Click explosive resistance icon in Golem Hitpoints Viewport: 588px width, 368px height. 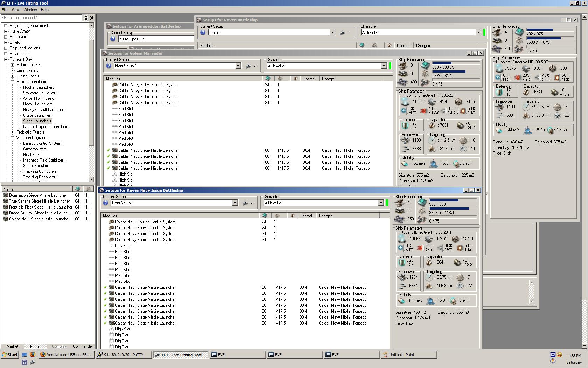tap(463, 111)
